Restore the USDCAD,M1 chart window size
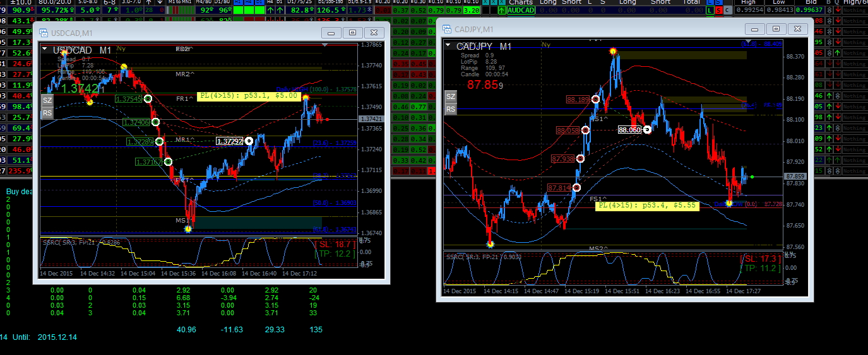 pyautogui.click(x=352, y=33)
